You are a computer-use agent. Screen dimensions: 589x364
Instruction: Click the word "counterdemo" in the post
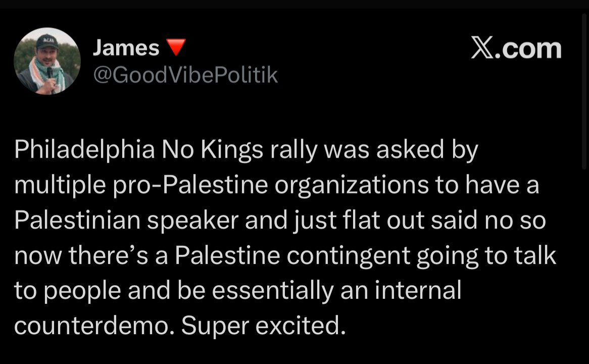pyautogui.click(x=92, y=326)
